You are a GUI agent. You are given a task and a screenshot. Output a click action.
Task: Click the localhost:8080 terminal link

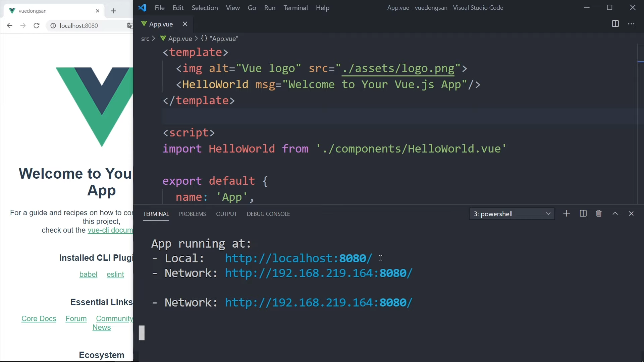coord(298,258)
